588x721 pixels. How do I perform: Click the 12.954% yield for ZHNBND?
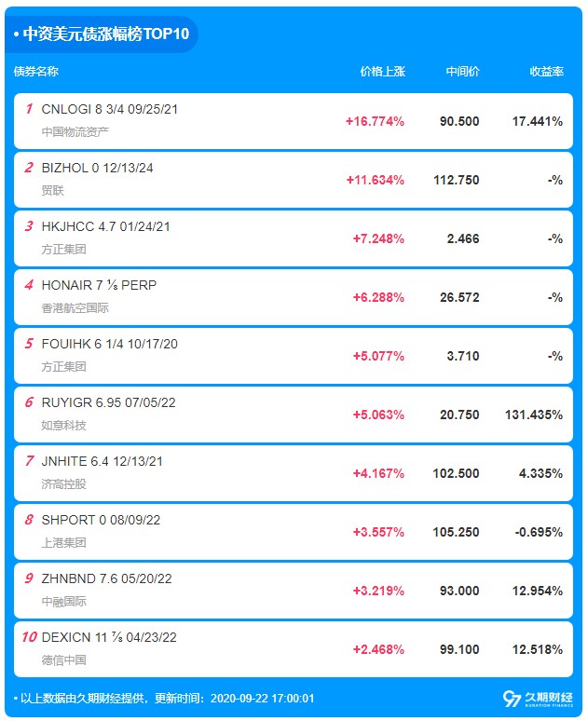click(x=538, y=591)
